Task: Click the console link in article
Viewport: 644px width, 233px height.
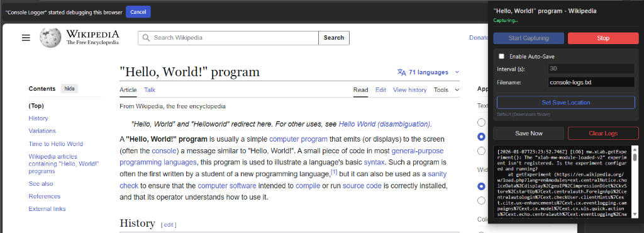Action: point(164,151)
